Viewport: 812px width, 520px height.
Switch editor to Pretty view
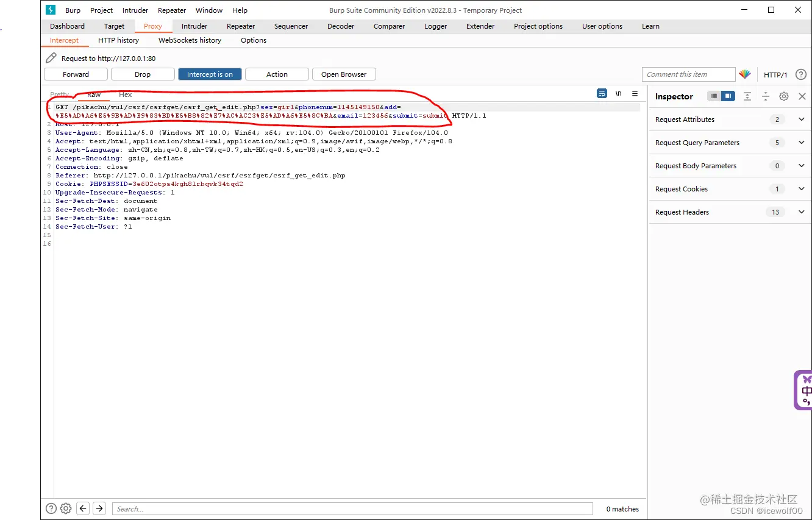60,94
